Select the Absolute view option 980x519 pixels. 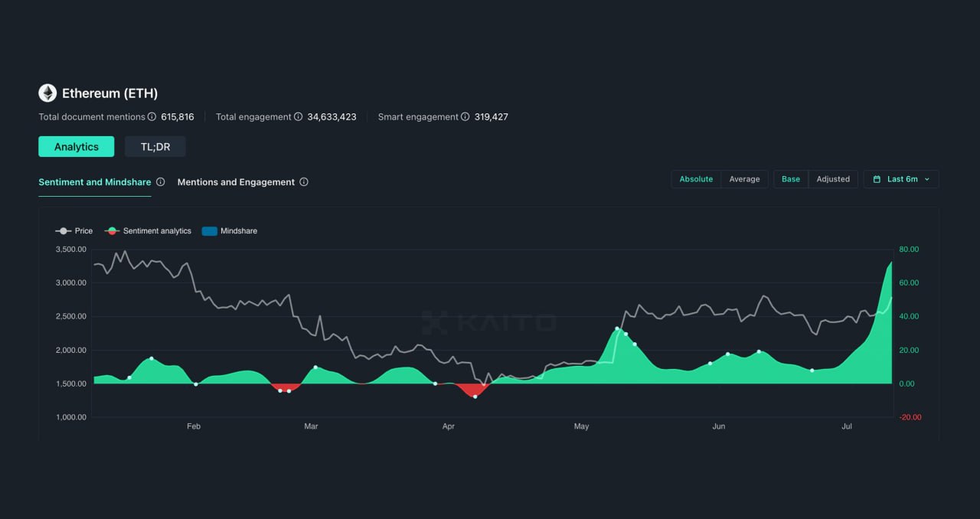point(696,179)
